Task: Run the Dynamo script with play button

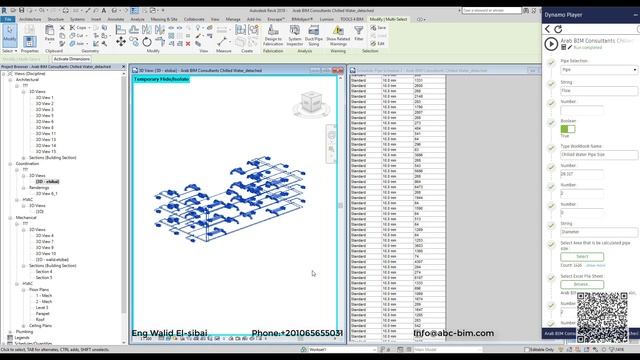Action: click(x=551, y=44)
